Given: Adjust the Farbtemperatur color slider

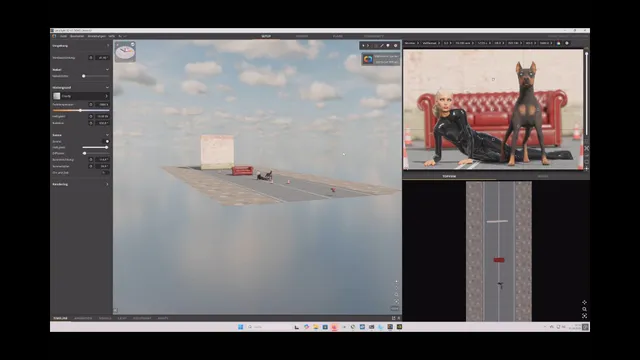Looking at the screenshot, I should (x=81, y=111).
